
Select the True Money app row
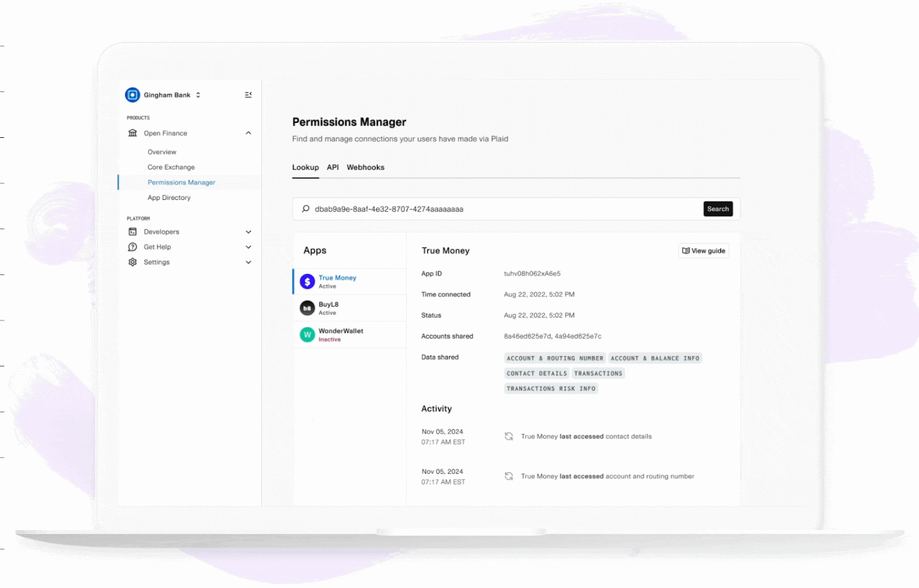pos(349,281)
